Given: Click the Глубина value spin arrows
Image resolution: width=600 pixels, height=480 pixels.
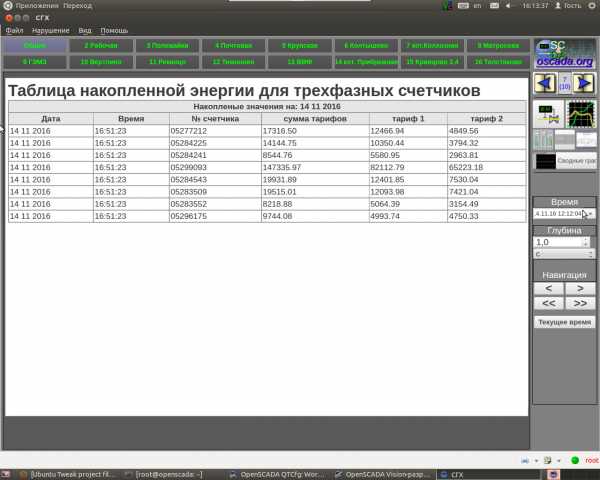Looking at the screenshot, I should pyautogui.click(x=585, y=241).
